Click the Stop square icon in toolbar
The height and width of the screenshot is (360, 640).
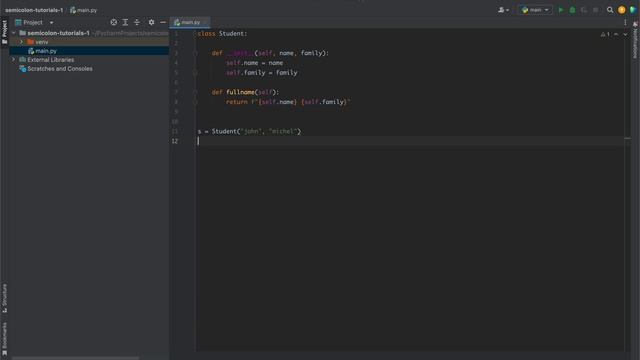tap(596, 10)
